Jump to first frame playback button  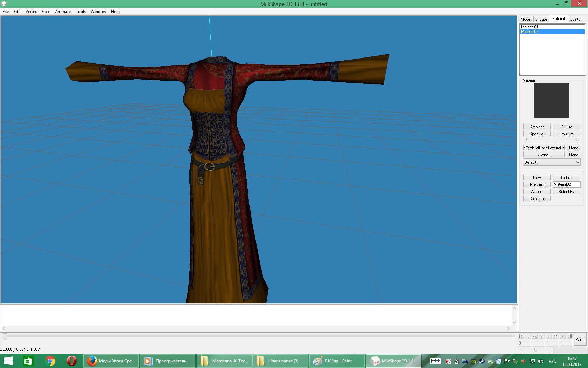click(x=521, y=336)
